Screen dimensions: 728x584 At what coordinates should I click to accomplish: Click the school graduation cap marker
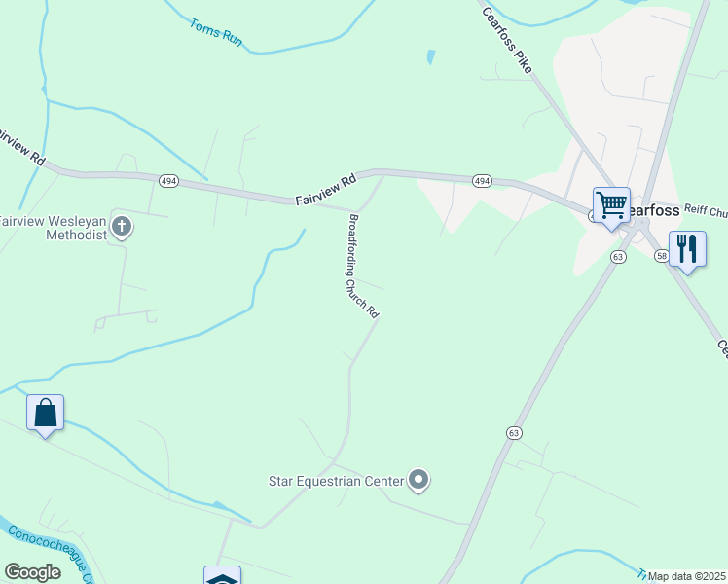(x=223, y=575)
